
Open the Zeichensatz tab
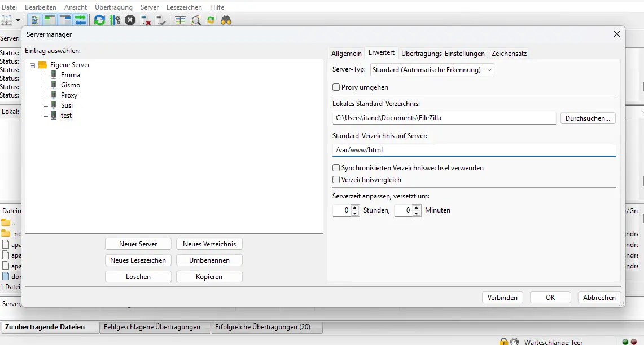pos(509,54)
